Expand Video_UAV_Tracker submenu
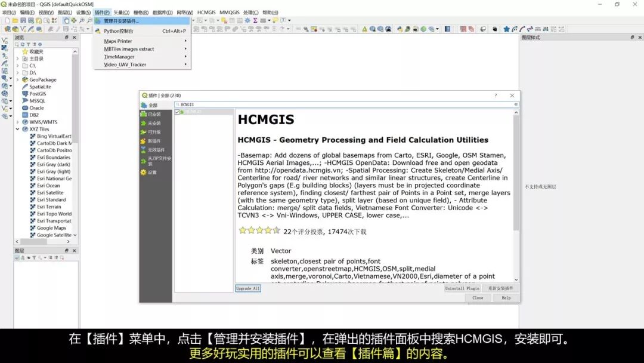This screenshot has width=644, height=363. pyautogui.click(x=142, y=64)
